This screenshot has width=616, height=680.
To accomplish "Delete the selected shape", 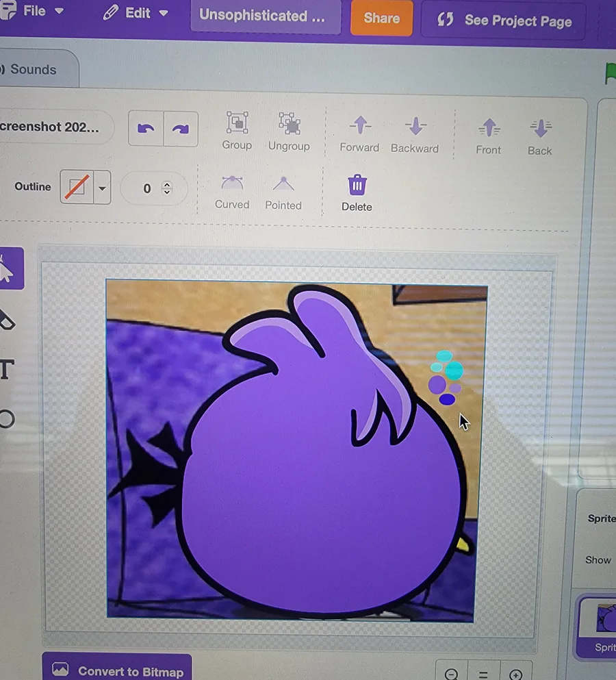I will click(x=357, y=193).
